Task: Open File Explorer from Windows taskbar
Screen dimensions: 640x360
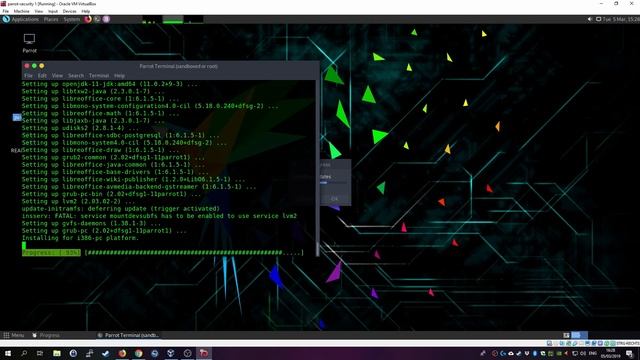Action: click(57, 353)
